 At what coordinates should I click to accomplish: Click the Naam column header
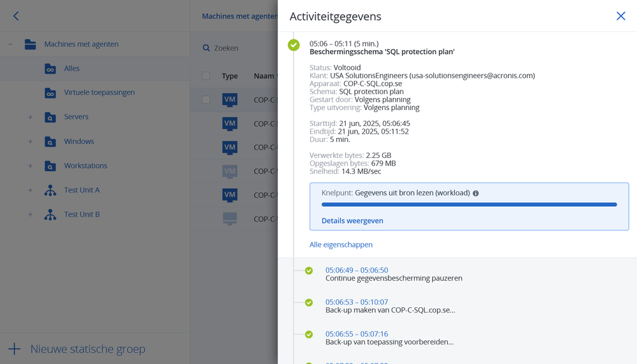[264, 76]
